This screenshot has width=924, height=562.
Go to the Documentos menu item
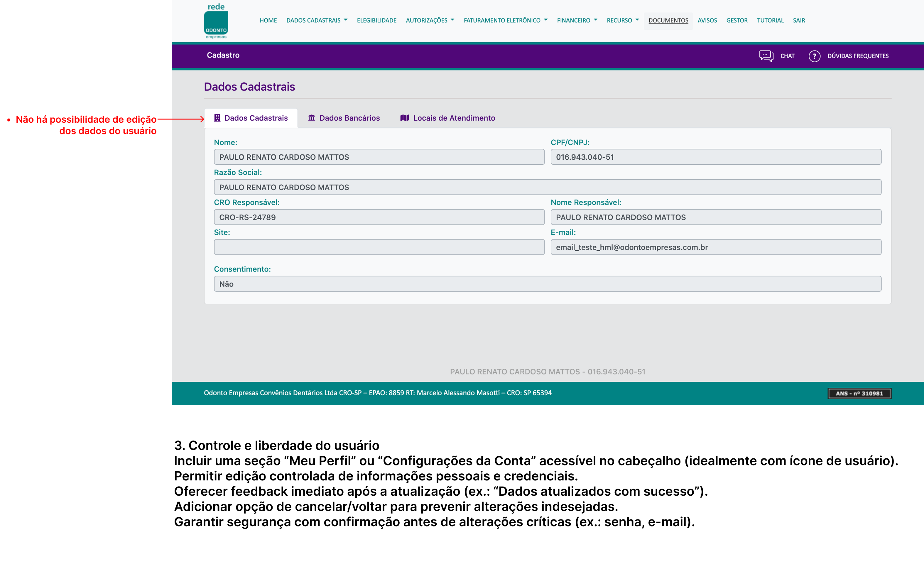668,20
